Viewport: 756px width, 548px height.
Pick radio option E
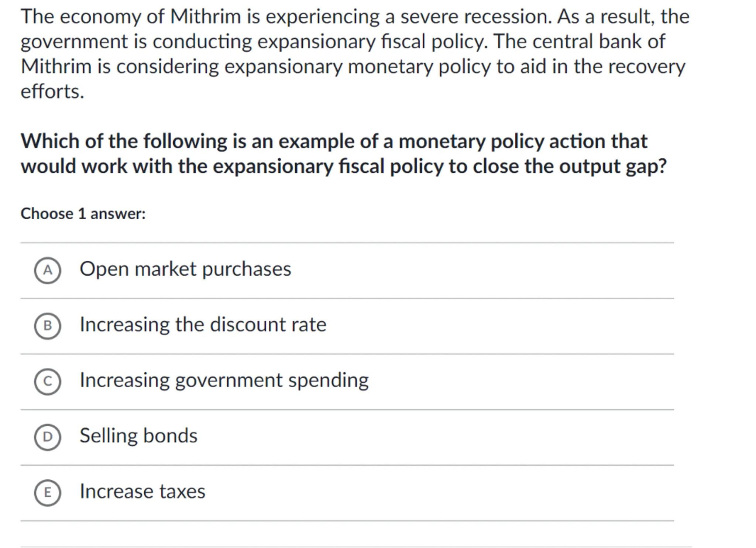[48, 493]
